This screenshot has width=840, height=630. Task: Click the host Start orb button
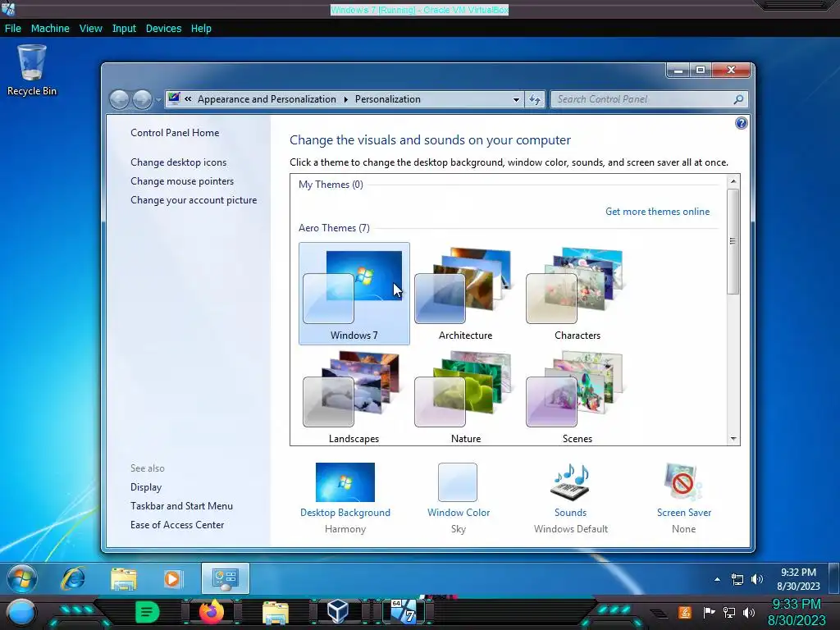point(21,612)
